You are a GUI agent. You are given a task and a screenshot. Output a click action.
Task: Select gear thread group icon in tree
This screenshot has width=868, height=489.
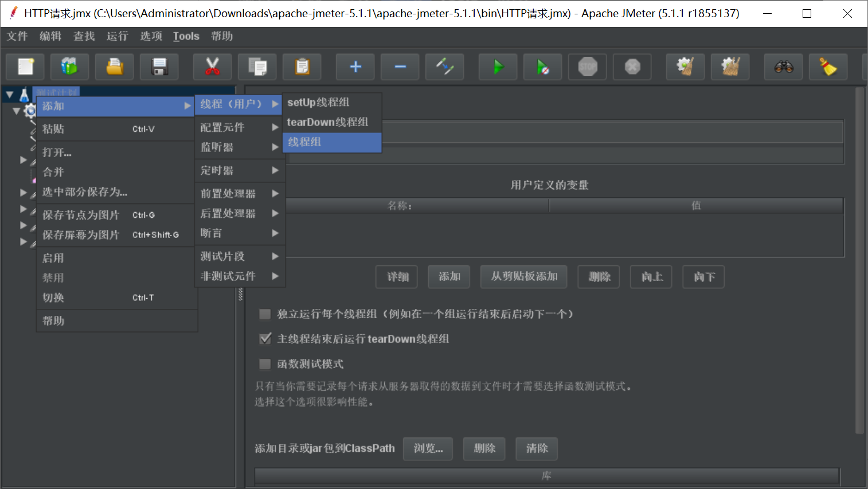click(x=30, y=111)
